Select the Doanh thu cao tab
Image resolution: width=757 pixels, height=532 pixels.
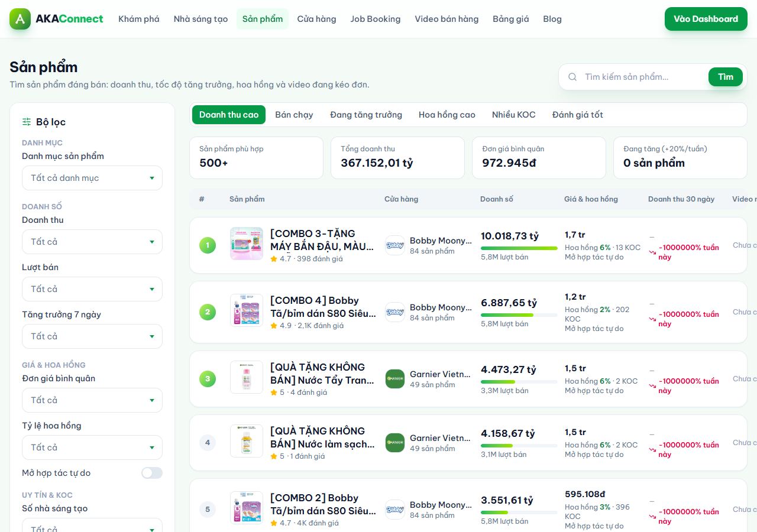tap(229, 115)
